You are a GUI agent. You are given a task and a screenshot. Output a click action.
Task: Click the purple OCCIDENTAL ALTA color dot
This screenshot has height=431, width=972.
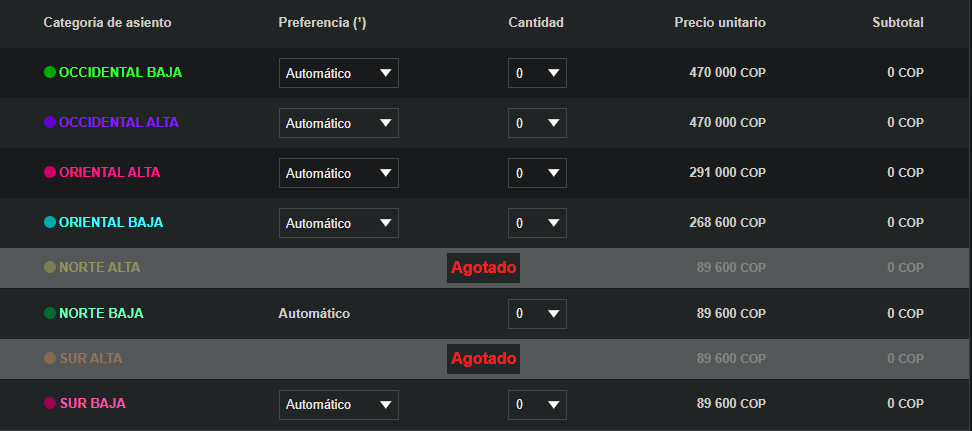pyautogui.click(x=50, y=123)
